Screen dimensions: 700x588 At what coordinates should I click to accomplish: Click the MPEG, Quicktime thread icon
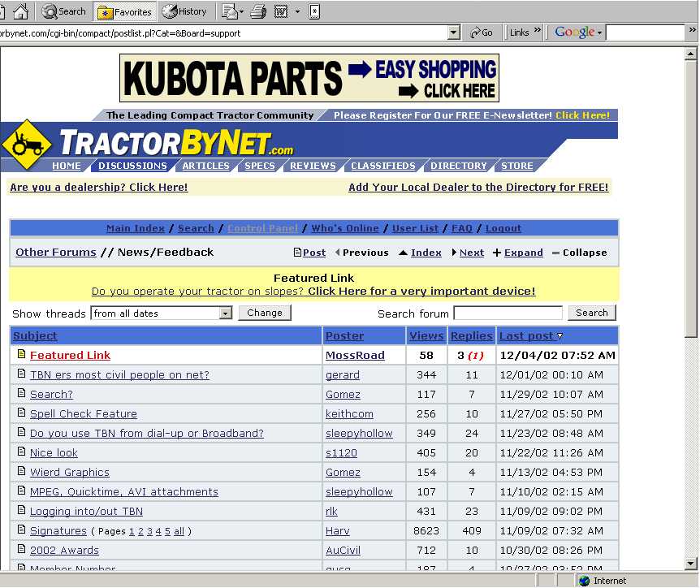coord(21,491)
